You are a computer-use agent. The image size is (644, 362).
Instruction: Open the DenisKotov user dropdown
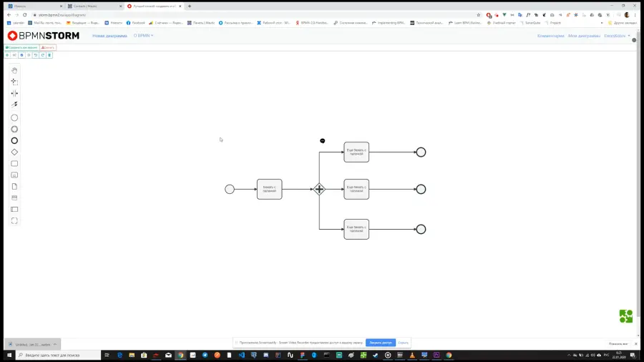click(x=617, y=36)
